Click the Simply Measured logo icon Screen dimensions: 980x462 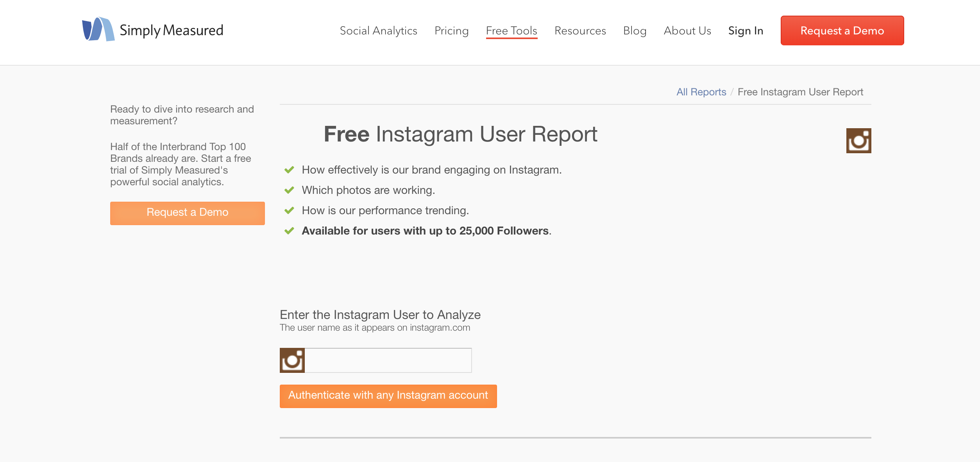[x=98, y=29]
